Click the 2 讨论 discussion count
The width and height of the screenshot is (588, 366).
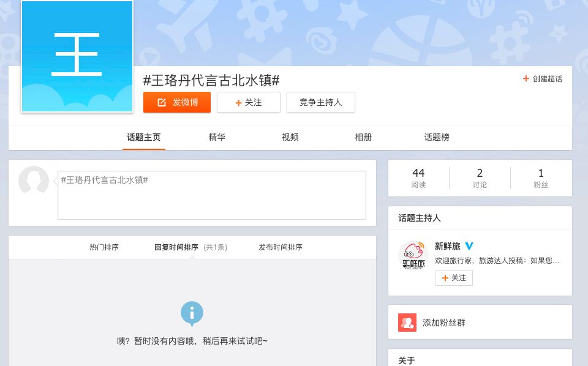tap(480, 178)
